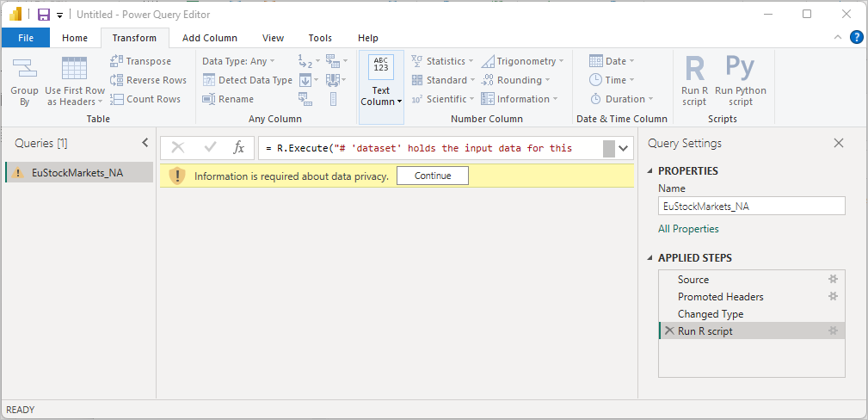868x420 pixels.
Task: Open Power Query help question icon
Action: [x=855, y=37]
